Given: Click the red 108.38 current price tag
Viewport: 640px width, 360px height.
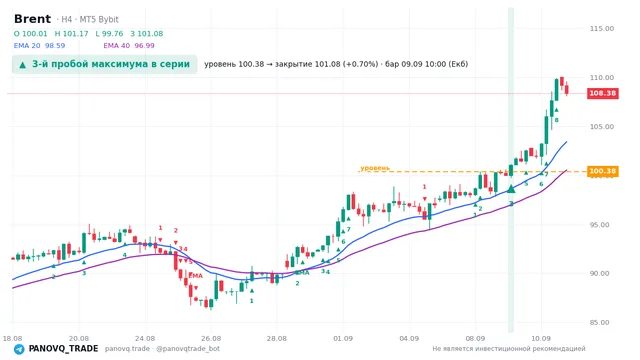Looking at the screenshot, I should pyautogui.click(x=602, y=93).
